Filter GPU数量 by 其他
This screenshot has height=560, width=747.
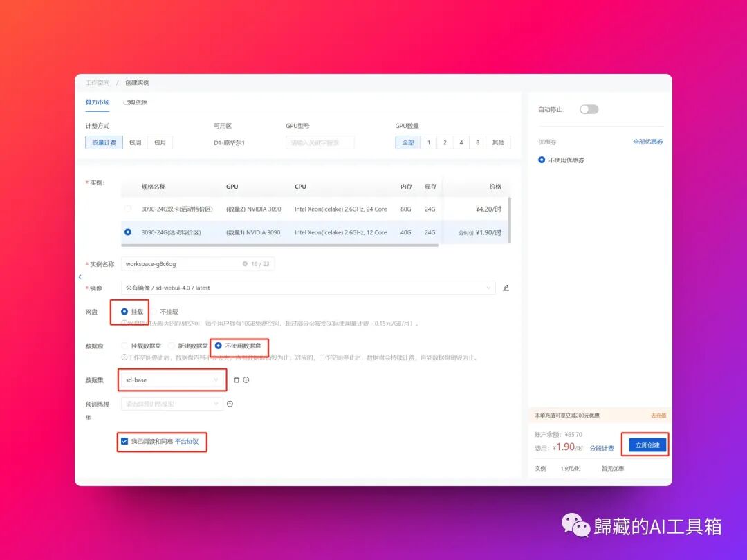pos(498,142)
